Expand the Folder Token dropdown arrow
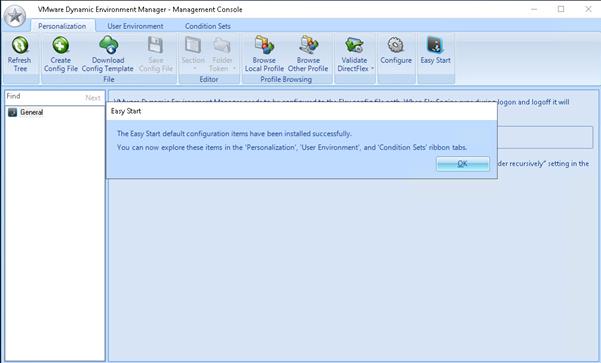 pyautogui.click(x=234, y=69)
